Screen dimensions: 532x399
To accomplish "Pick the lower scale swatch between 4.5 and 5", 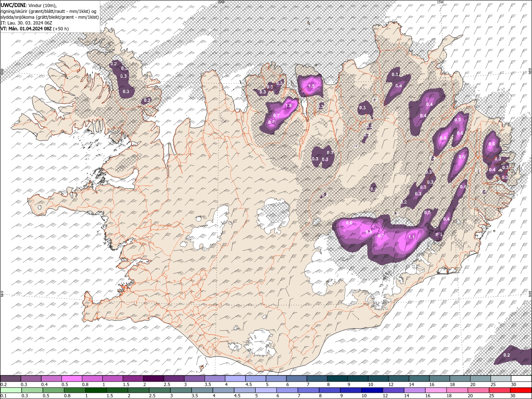I will [244, 390].
